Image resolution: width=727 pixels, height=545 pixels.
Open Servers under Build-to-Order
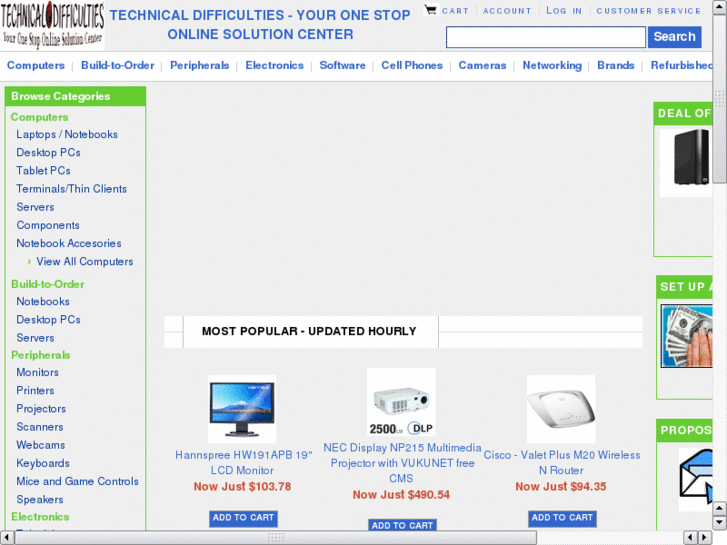pos(35,338)
